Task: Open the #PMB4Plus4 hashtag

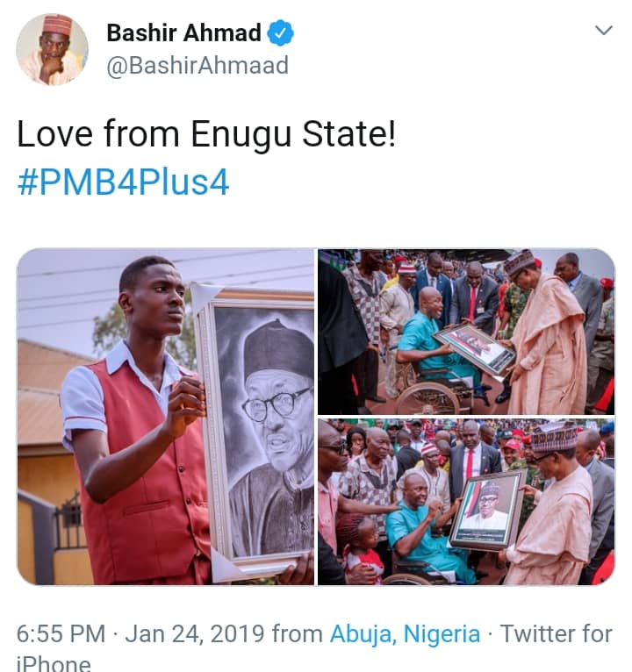Action: [123, 183]
